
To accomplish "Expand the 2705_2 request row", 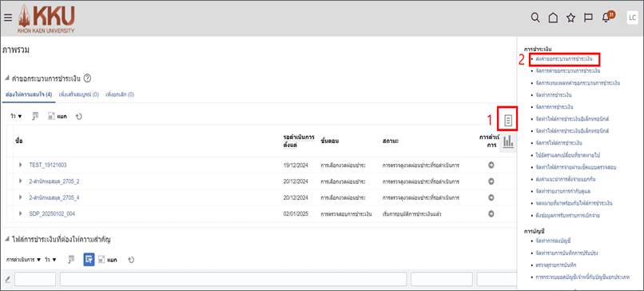I will coord(21,181).
